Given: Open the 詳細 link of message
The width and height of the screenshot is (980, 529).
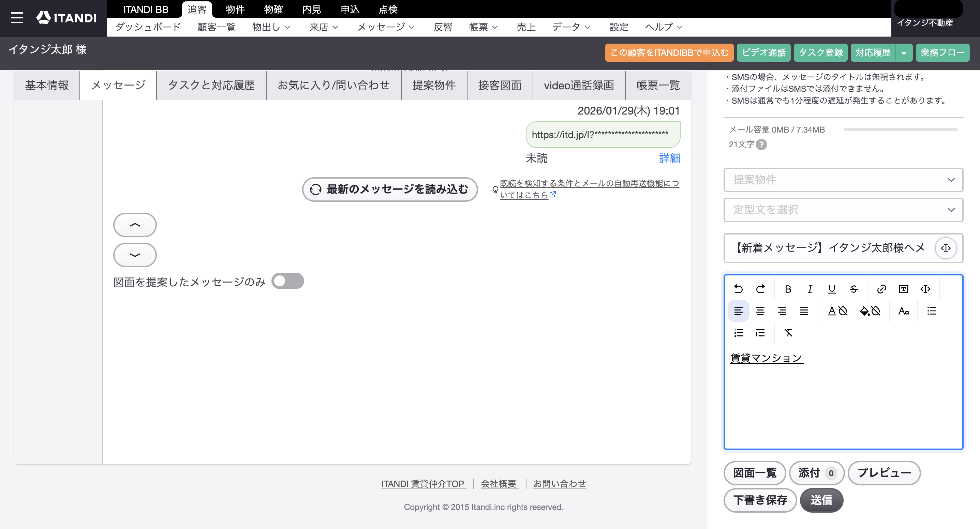Looking at the screenshot, I should 669,158.
